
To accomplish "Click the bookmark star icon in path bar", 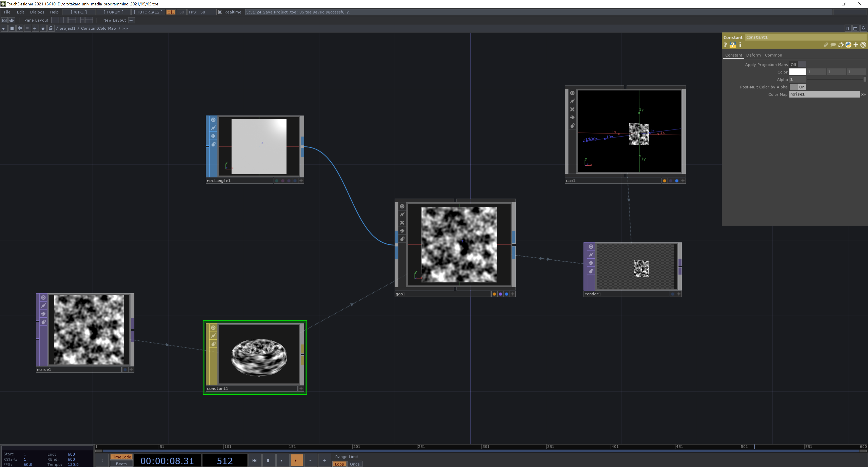I will click(43, 28).
